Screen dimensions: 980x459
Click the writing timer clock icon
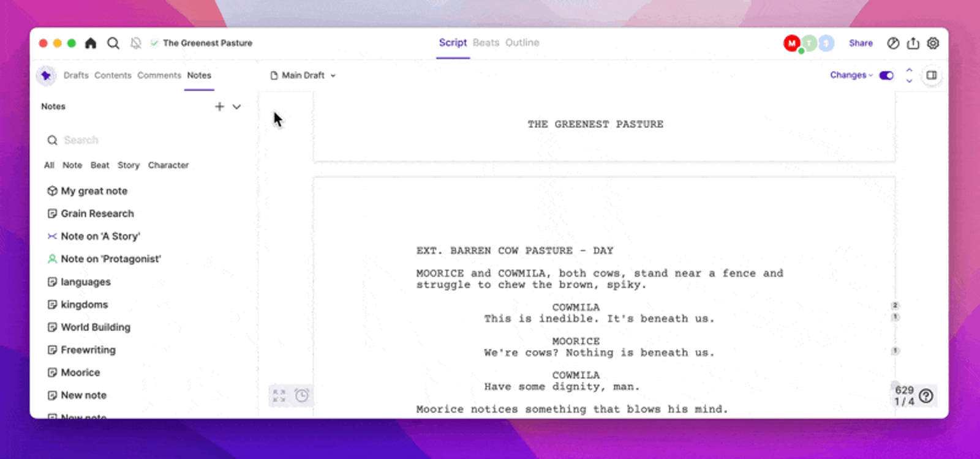pyautogui.click(x=302, y=395)
